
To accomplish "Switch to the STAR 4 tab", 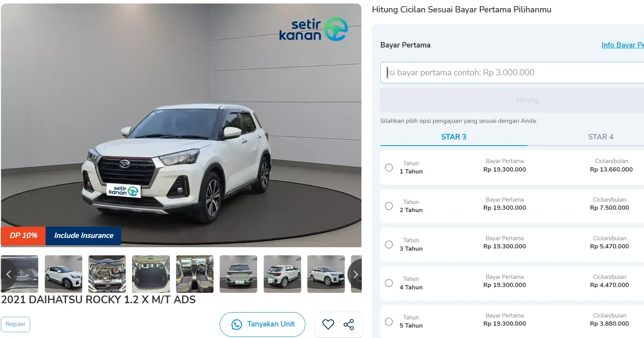I will pyautogui.click(x=600, y=137).
